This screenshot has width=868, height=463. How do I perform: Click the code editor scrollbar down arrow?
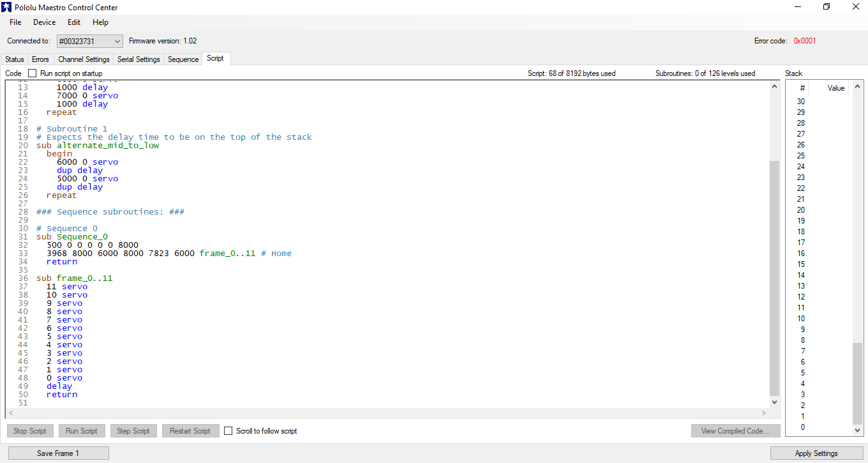[774, 402]
